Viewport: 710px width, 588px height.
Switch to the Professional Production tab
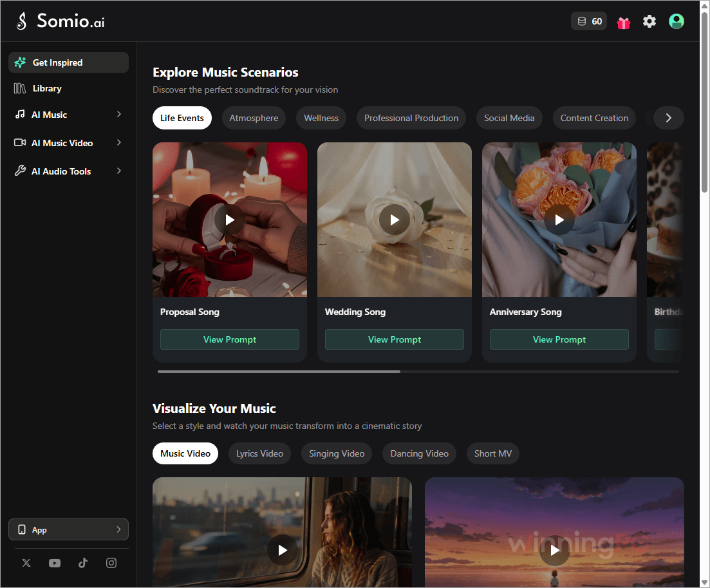tap(411, 118)
